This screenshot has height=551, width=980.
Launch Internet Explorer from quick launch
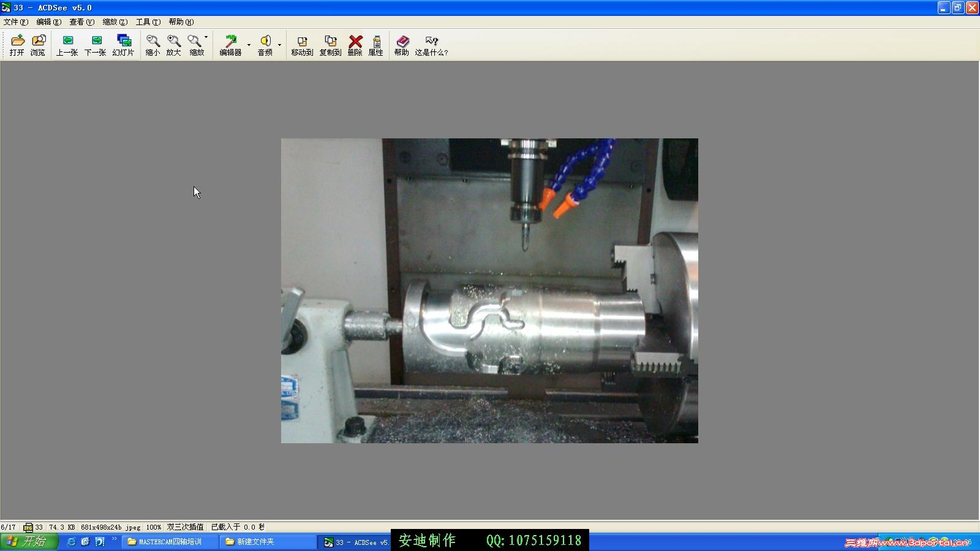[71, 542]
